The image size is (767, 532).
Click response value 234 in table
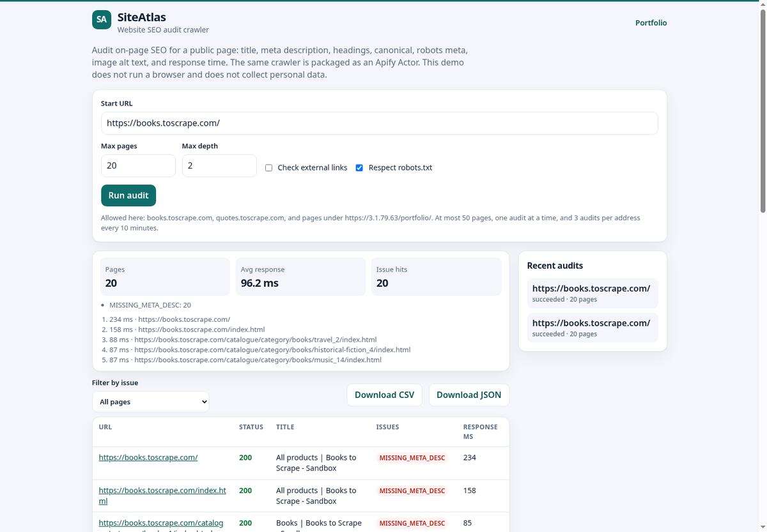(x=470, y=457)
